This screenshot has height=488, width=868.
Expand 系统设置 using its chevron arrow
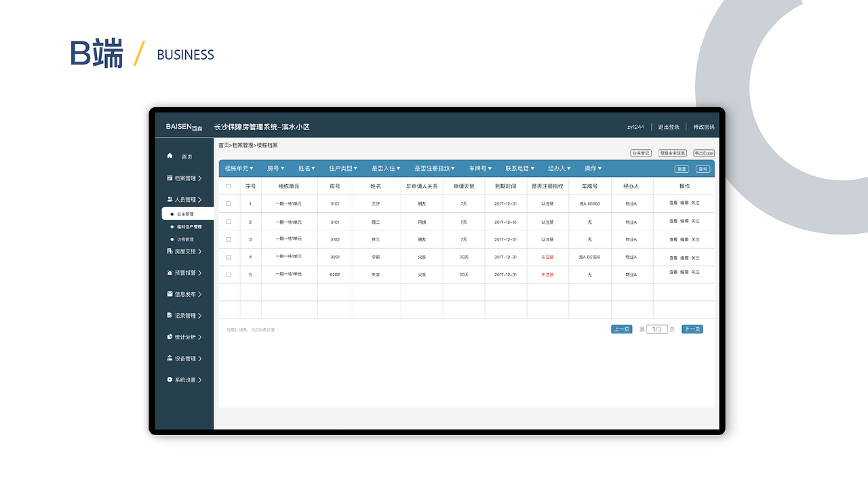[200, 380]
